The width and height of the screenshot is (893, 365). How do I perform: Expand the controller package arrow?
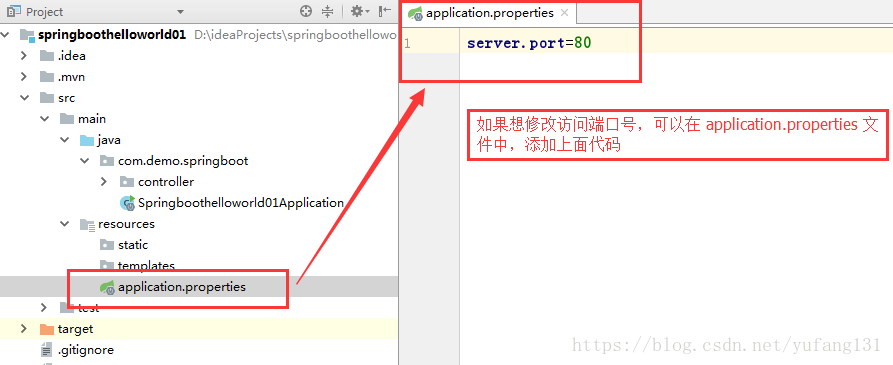pos(104,182)
